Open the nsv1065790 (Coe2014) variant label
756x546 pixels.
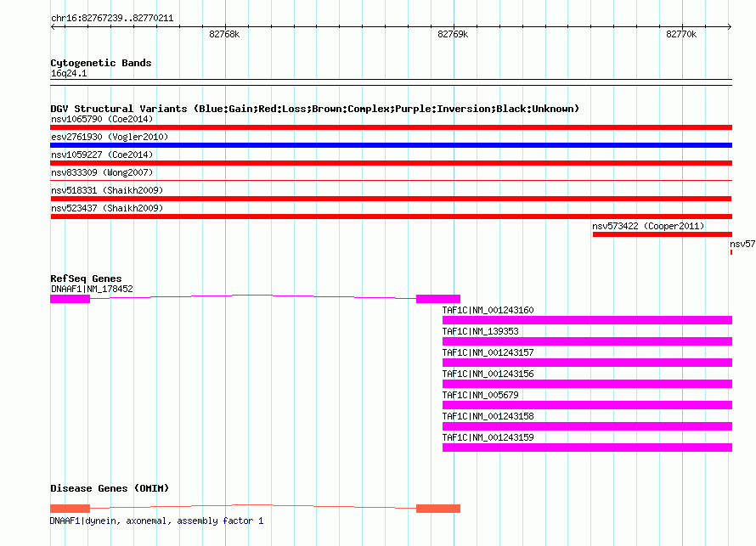(102, 119)
